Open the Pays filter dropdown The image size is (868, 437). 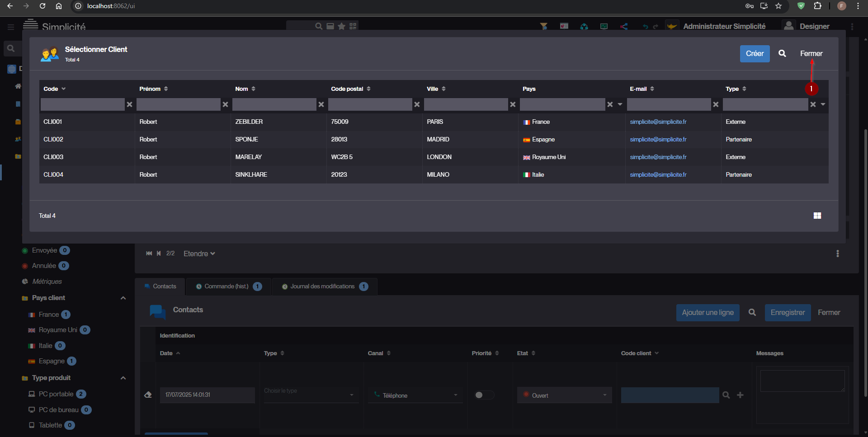click(x=620, y=104)
